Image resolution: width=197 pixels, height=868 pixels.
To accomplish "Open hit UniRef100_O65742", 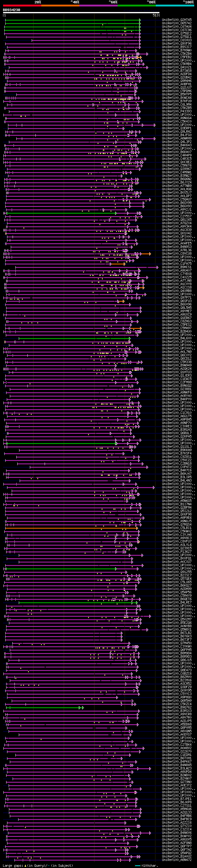I will pos(177,23).
